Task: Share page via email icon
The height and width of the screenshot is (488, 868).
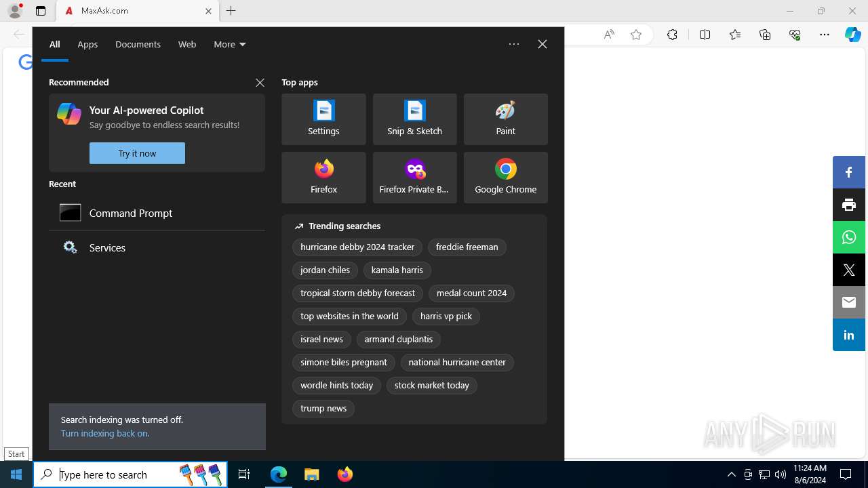Action: coord(849,302)
